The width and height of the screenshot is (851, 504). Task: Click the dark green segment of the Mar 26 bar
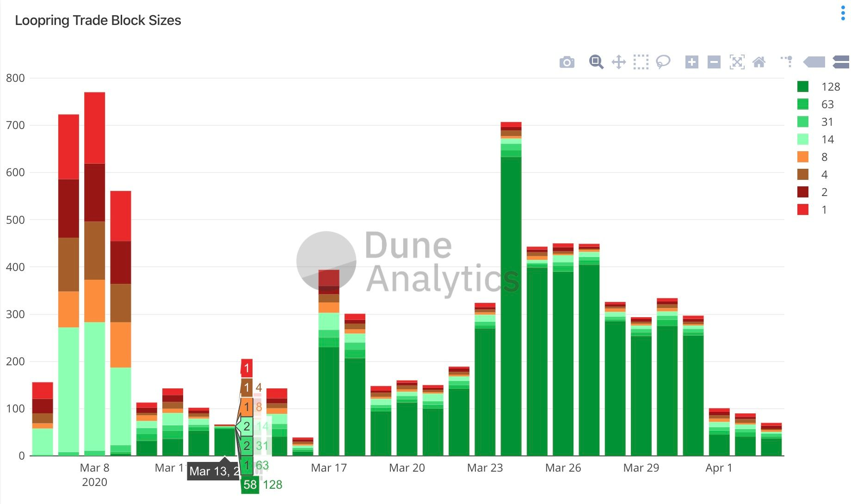[x=563, y=363]
